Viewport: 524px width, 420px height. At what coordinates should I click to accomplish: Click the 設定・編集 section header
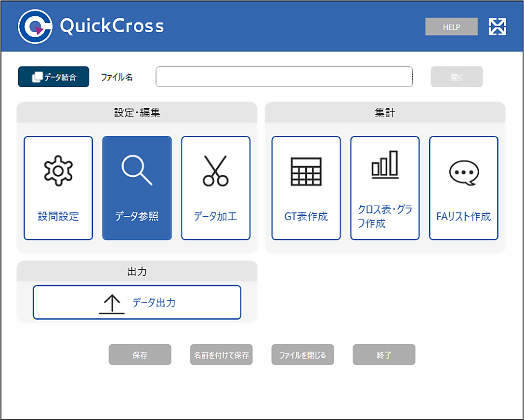pos(137,113)
